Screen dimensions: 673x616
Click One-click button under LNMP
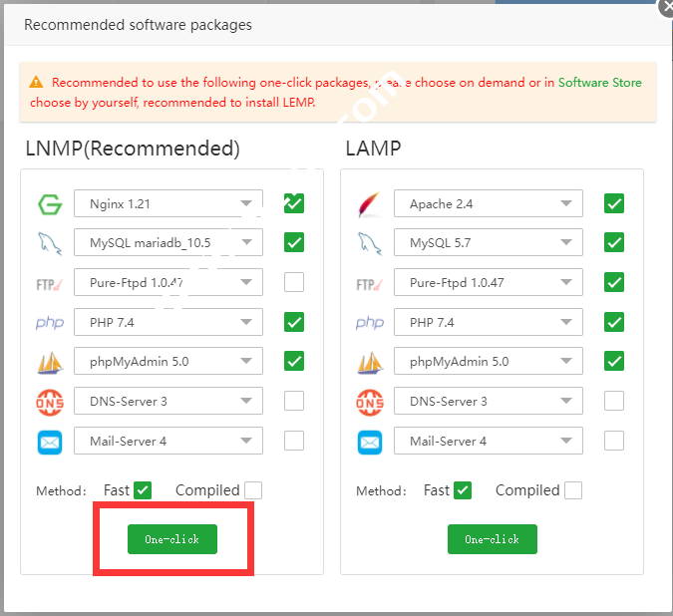click(x=171, y=539)
